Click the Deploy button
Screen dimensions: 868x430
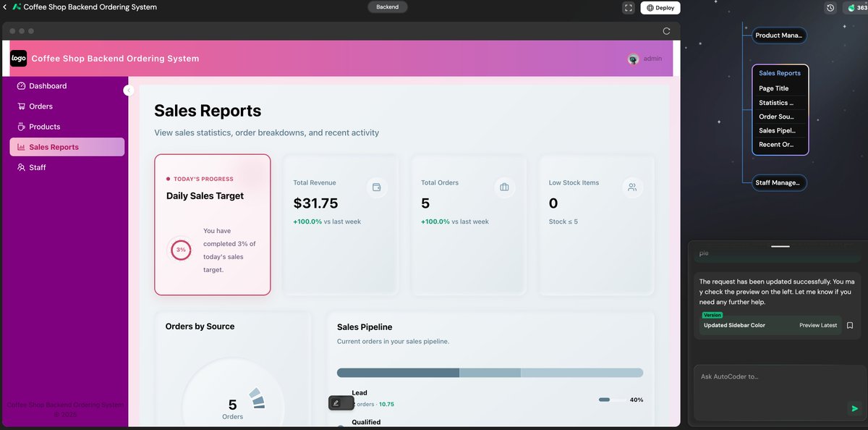(x=660, y=8)
